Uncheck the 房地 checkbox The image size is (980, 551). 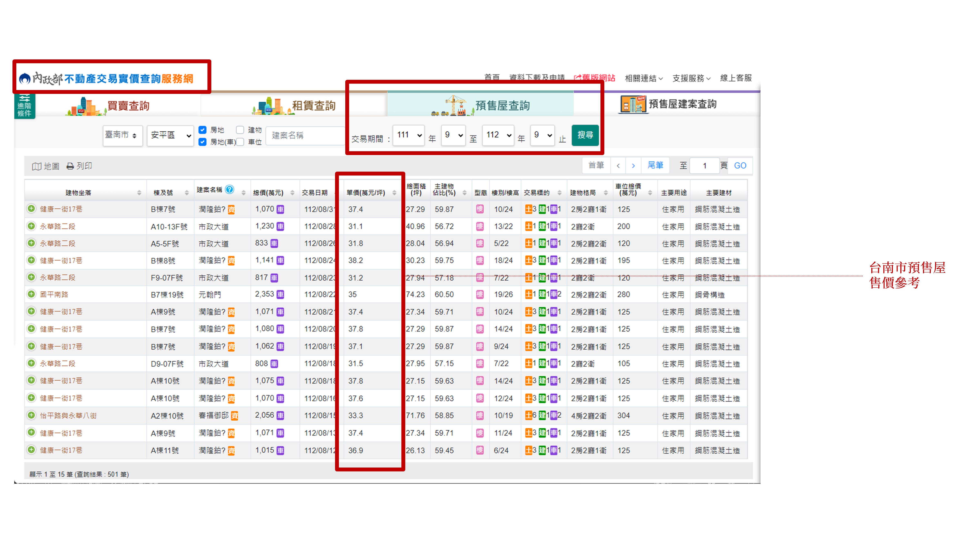(203, 130)
